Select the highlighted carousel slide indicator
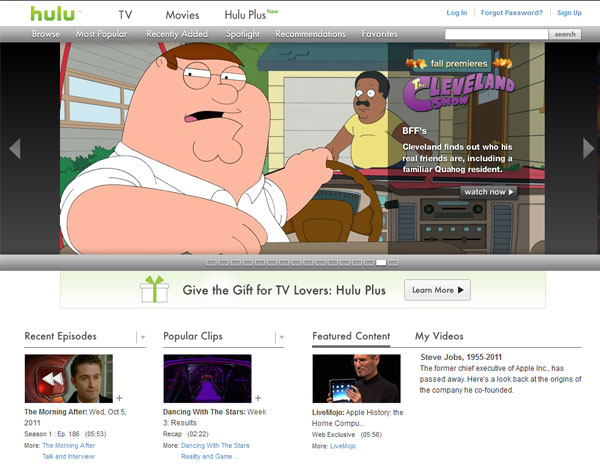 pos(381,263)
